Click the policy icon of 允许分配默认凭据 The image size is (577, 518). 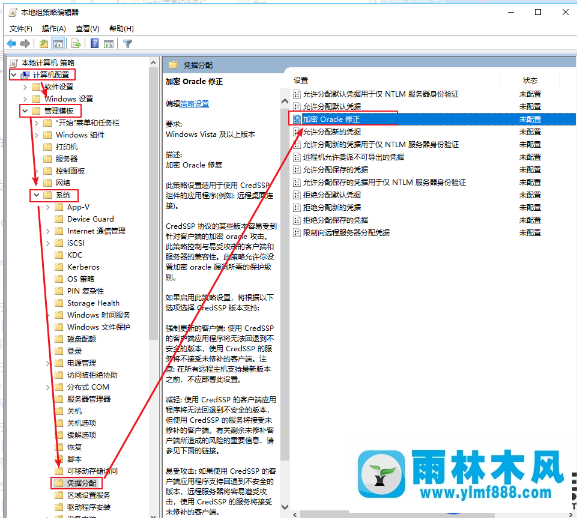(297, 107)
